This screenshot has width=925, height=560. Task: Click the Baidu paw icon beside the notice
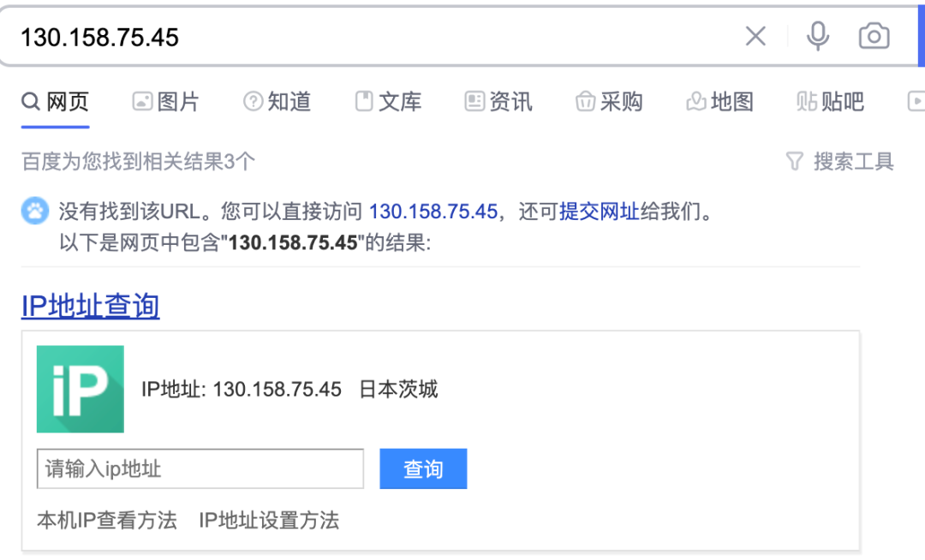[35, 211]
